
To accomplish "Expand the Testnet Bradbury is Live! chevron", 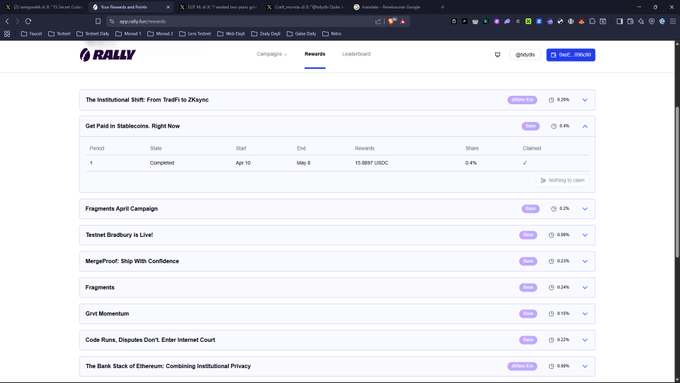I will (x=585, y=235).
